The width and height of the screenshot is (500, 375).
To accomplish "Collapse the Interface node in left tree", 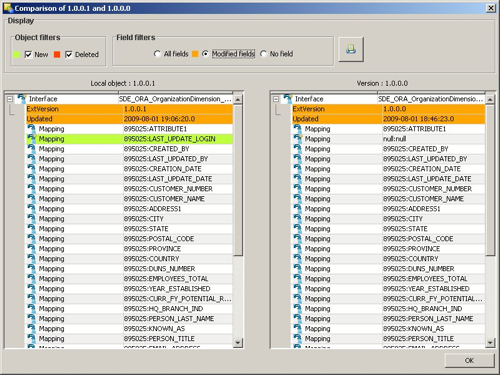I will [10, 99].
